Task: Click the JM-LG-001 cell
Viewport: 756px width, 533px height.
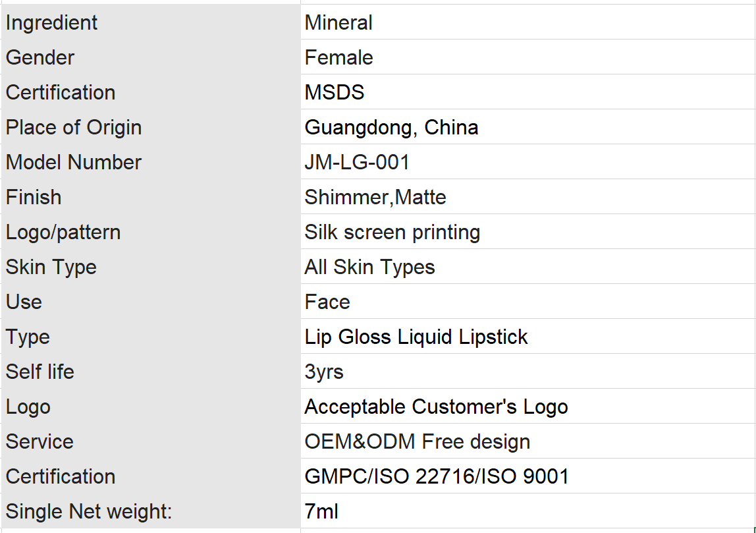Action: pyautogui.click(x=528, y=162)
